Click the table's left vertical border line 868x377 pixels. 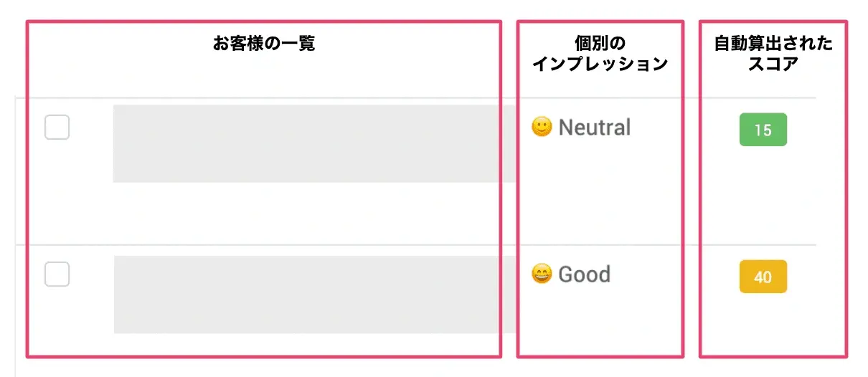click(16, 237)
